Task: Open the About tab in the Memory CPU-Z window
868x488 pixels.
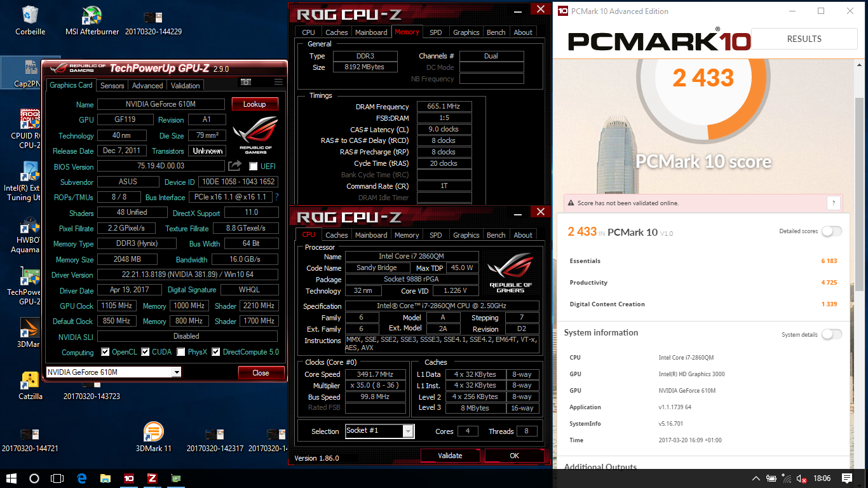Action: [x=523, y=32]
